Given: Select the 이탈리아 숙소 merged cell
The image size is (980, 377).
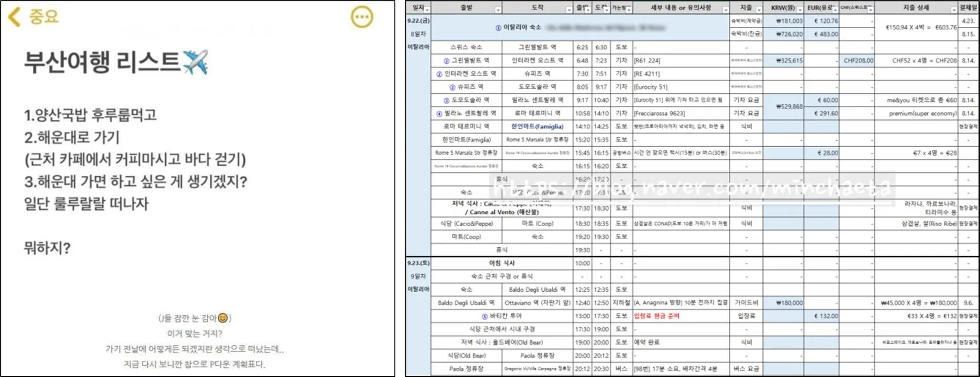Looking at the screenshot, I should coord(579,27).
